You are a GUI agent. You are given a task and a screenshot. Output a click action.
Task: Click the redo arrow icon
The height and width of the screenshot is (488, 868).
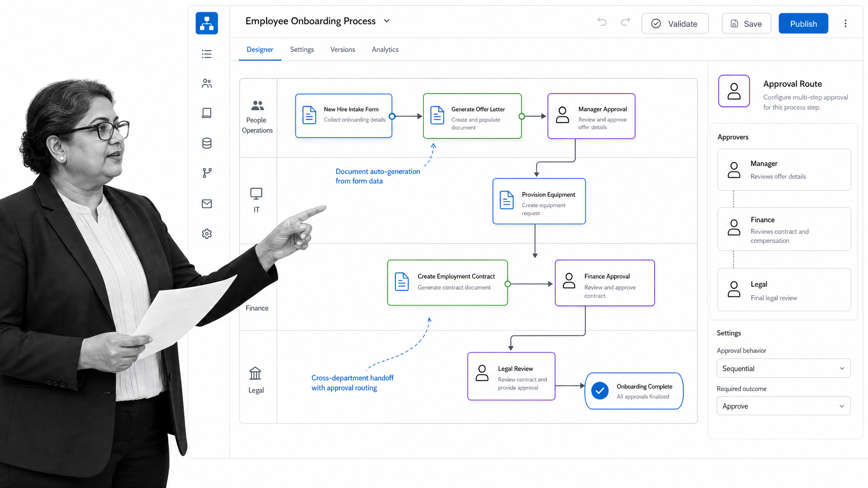(x=626, y=22)
